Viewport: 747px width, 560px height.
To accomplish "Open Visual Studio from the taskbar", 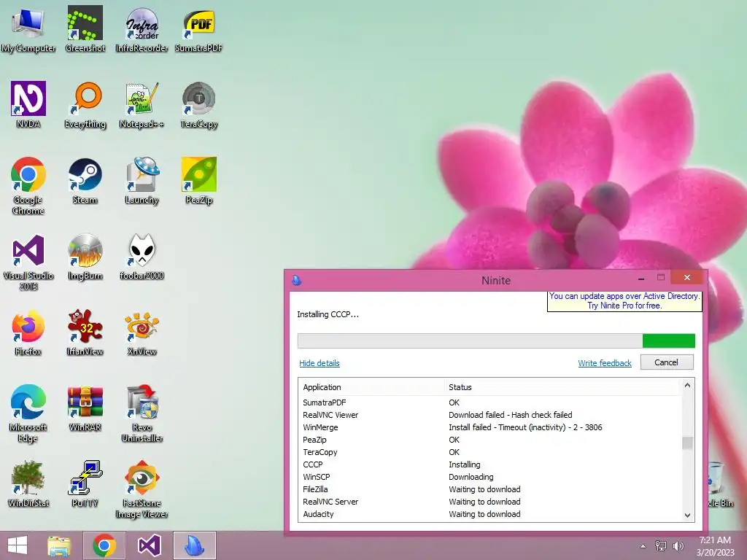I will (149, 545).
